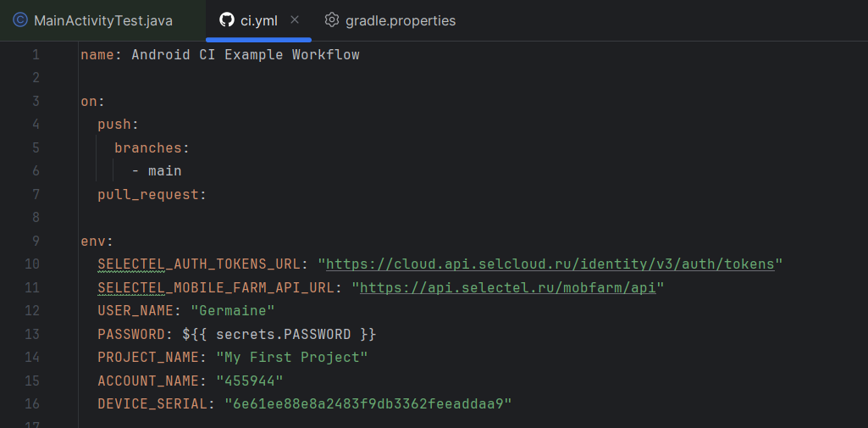Select the ci.yml editor tab
868x428 pixels.
(x=258, y=20)
